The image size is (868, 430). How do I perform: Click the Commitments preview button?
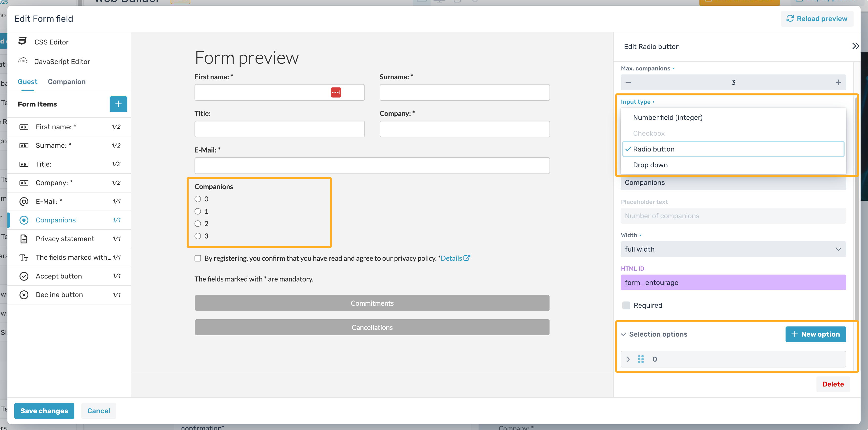(372, 303)
